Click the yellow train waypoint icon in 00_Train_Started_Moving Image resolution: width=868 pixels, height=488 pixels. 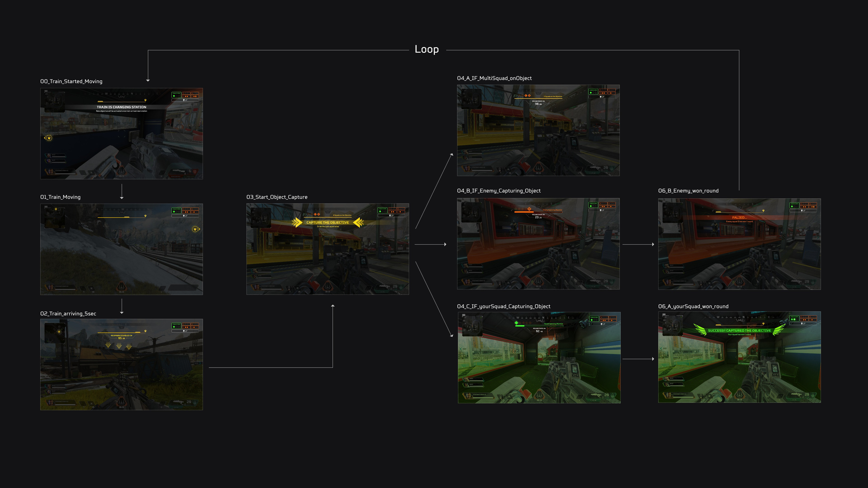(49, 138)
